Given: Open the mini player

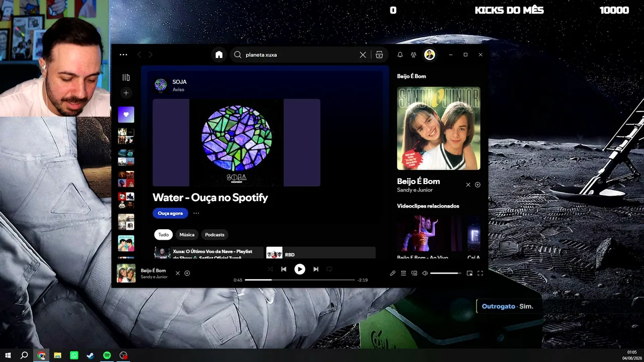Looking at the screenshot, I should coord(469,273).
